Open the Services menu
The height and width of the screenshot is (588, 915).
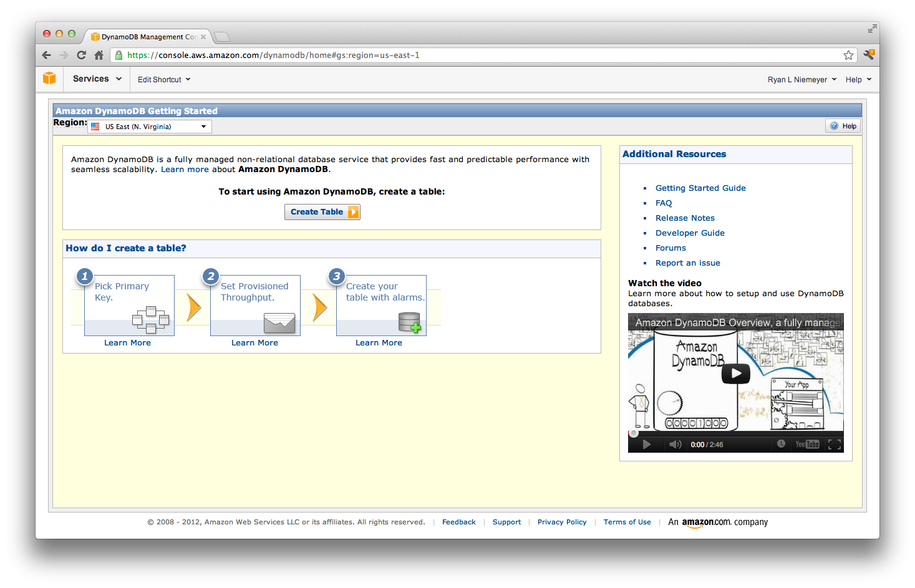(95, 79)
